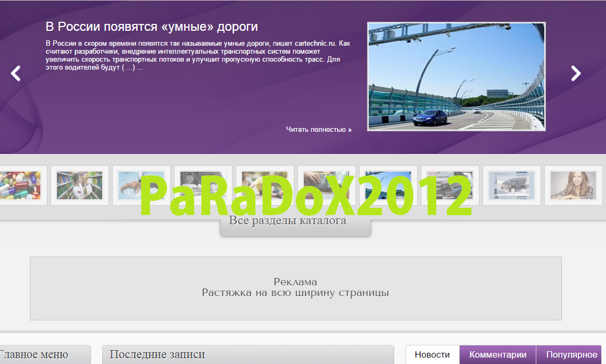Open the large highway bridge photo
Image resolution: width=606 pixels, height=364 pixels.
click(456, 77)
